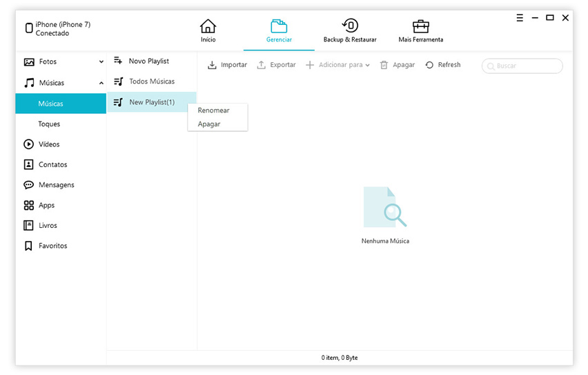Open the hamburger menu icon
This screenshot has height=375, width=588.
(520, 18)
